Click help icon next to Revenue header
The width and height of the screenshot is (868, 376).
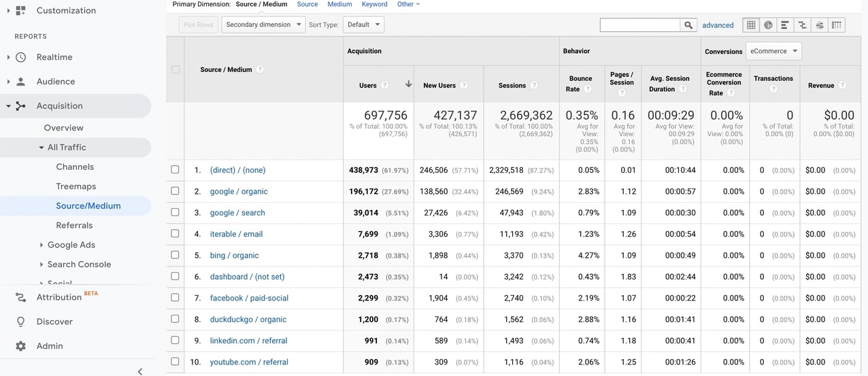click(x=842, y=86)
